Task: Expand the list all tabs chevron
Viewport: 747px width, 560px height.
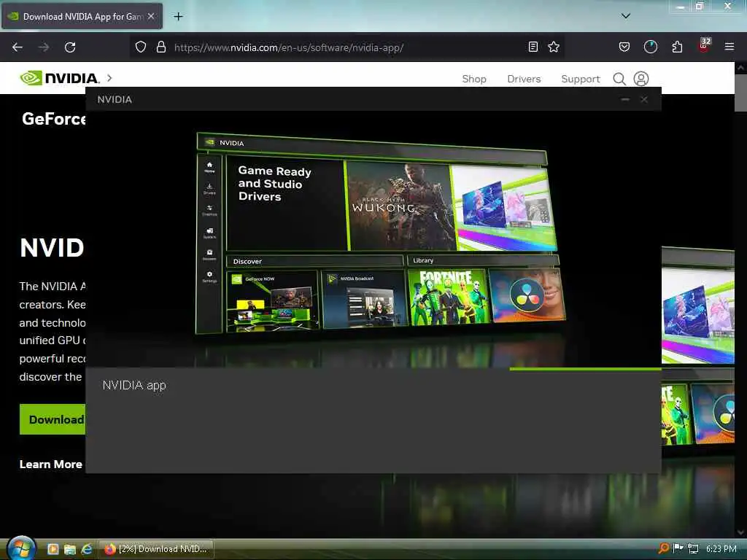Action: click(625, 16)
